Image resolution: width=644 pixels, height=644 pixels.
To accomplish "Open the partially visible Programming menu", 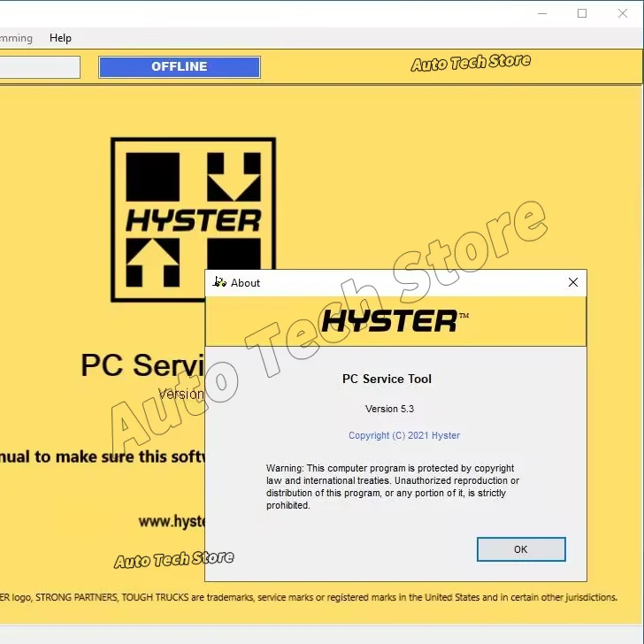I will [16, 38].
